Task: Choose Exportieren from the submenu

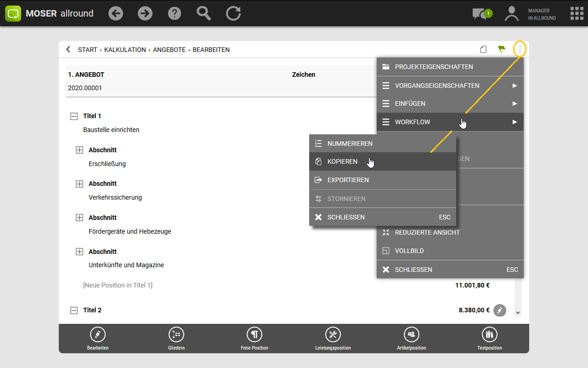Action: click(x=348, y=180)
